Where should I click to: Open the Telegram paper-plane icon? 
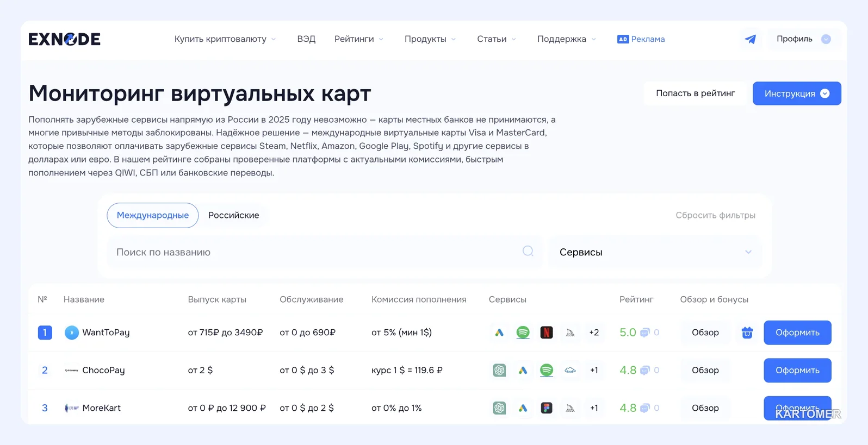(750, 39)
